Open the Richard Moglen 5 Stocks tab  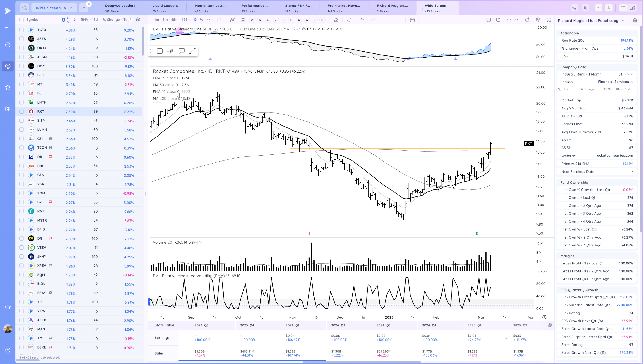[392, 8]
